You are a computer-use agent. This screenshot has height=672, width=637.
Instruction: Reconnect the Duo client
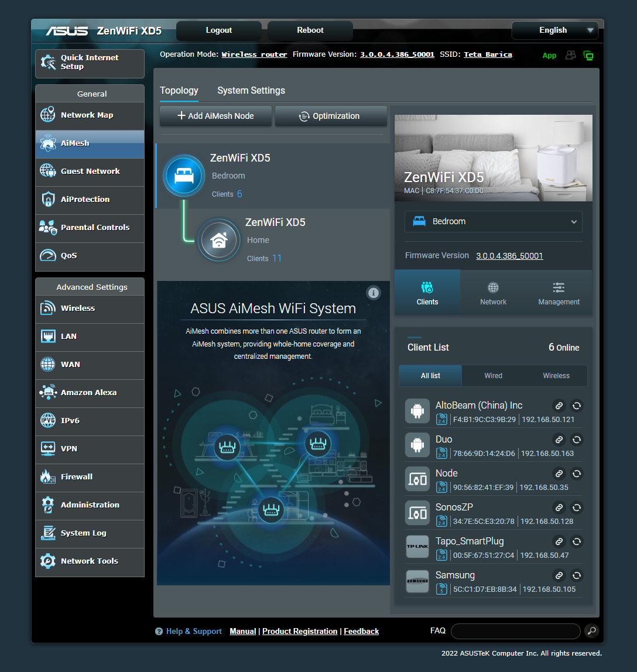click(x=577, y=439)
